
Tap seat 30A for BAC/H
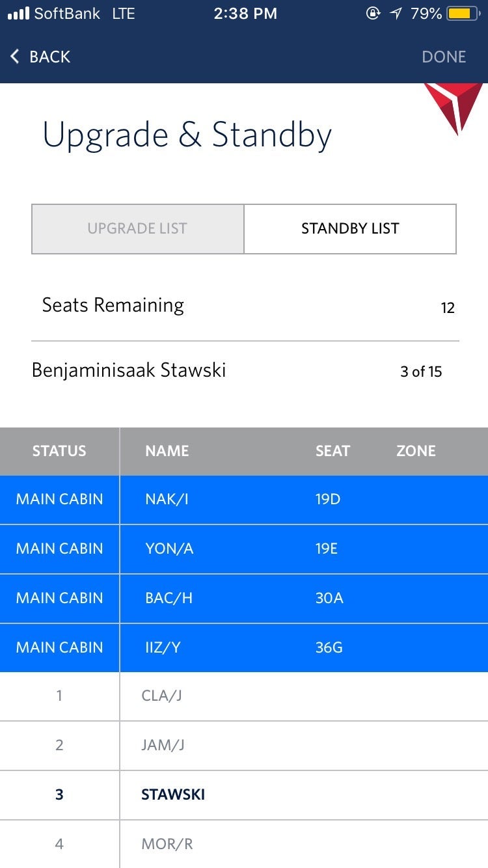tap(329, 599)
